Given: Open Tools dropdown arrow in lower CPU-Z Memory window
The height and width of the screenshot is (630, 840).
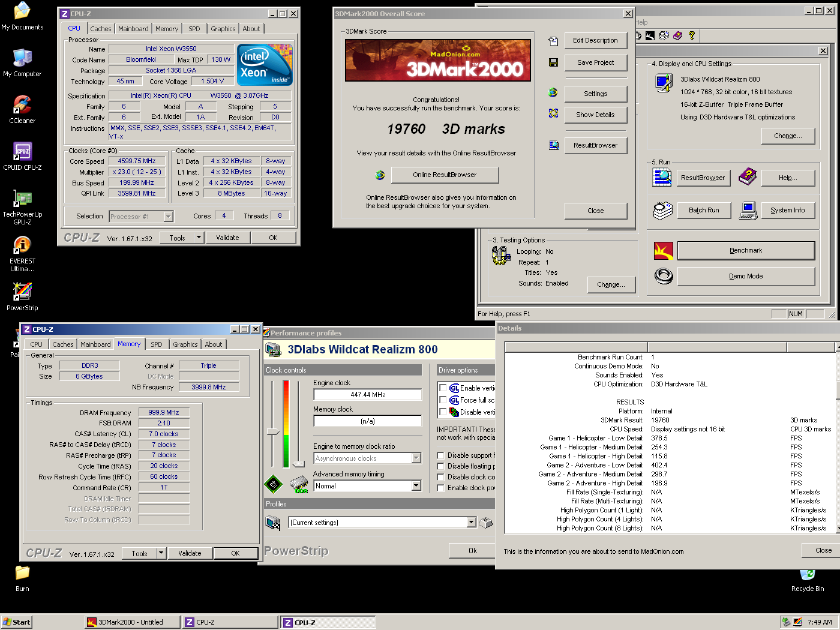Looking at the screenshot, I should click(161, 553).
